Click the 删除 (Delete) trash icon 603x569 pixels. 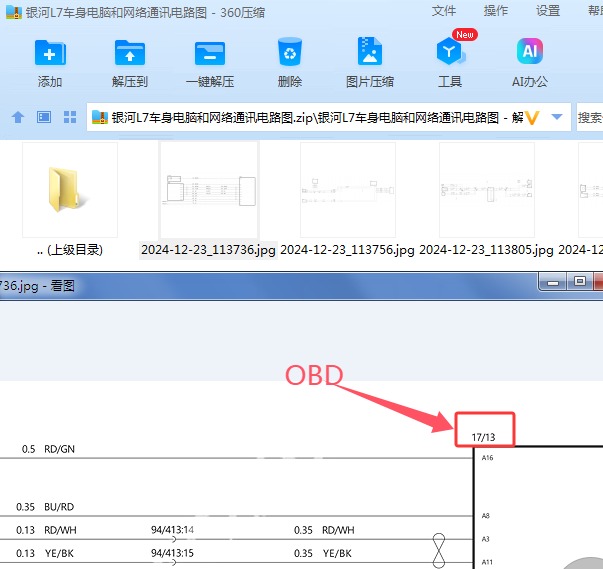coord(290,52)
